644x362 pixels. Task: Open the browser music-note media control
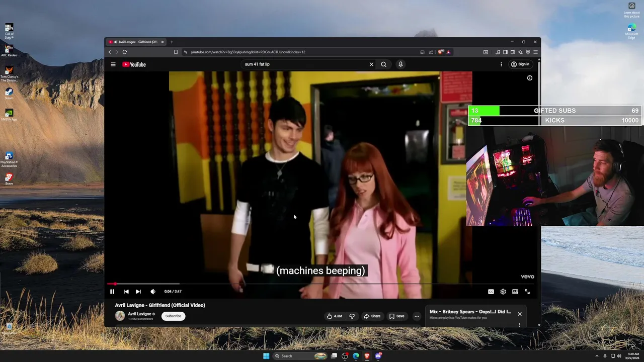tap(498, 52)
